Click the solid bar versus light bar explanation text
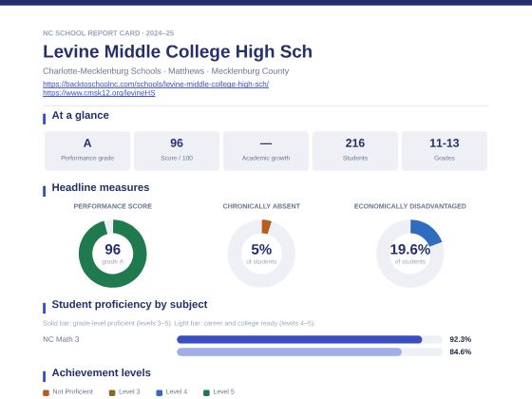Image resolution: width=532 pixels, height=399 pixels. point(179,323)
